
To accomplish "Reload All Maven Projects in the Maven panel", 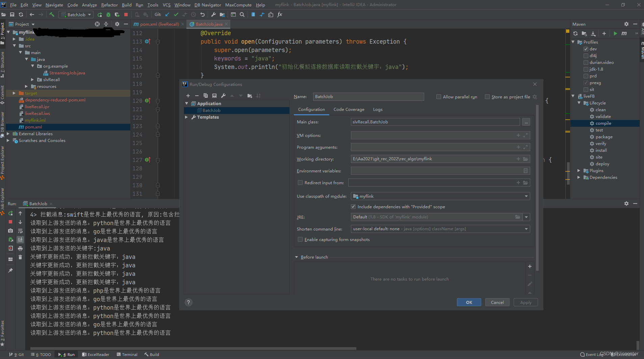I will pyautogui.click(x=575, y=33).
